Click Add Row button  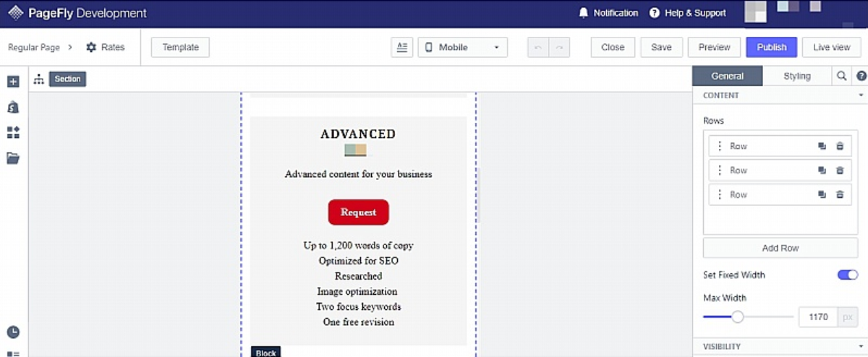coord(780,248)
